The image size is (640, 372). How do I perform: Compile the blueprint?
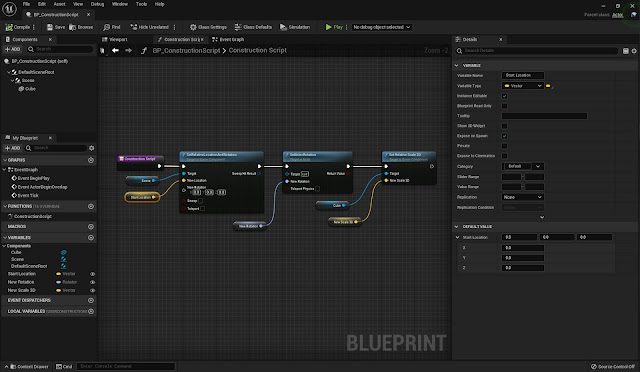coord(18,27)
